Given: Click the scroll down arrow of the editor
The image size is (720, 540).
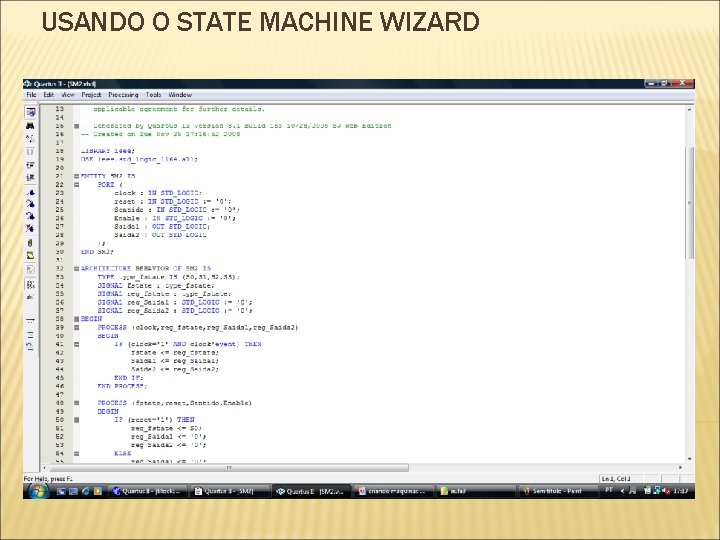Looking at the screenshot, I should pyautogui.click(x=690, y=459).
